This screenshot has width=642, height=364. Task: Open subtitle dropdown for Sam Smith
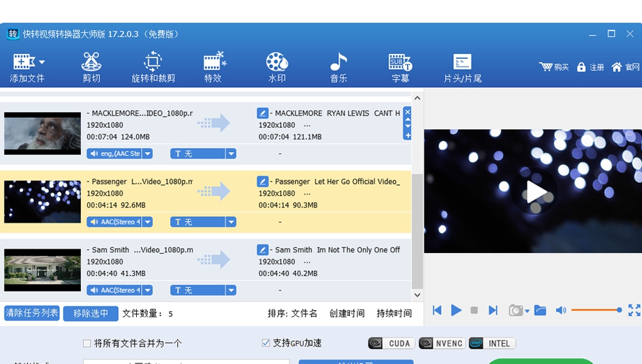(x=231, y=290)
